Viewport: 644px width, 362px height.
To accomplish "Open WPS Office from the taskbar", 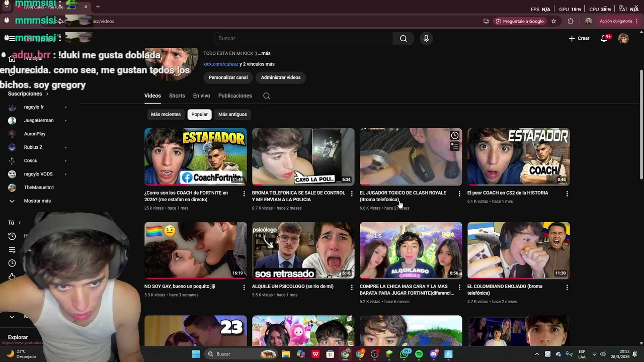I will [x=315, y=354].
